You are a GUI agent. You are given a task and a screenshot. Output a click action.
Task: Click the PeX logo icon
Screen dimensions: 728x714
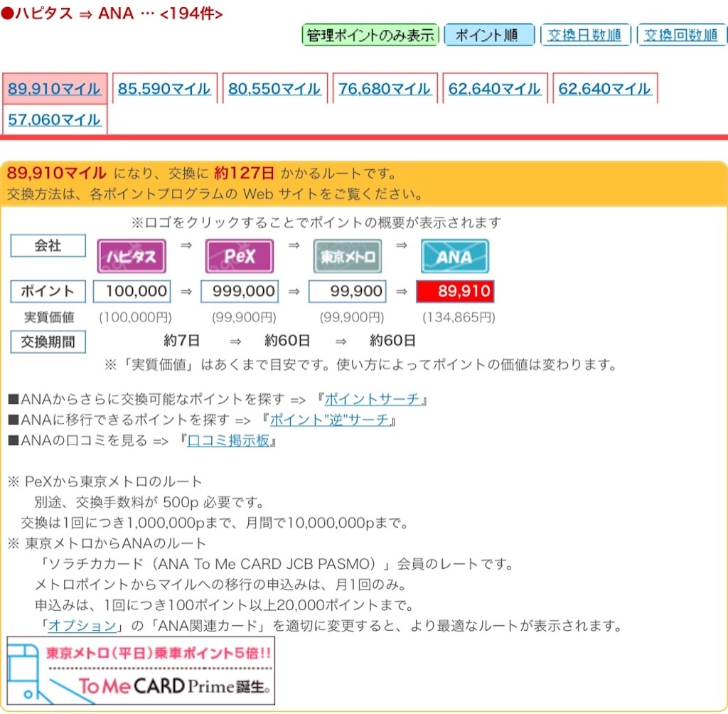[x=240, y=256]
